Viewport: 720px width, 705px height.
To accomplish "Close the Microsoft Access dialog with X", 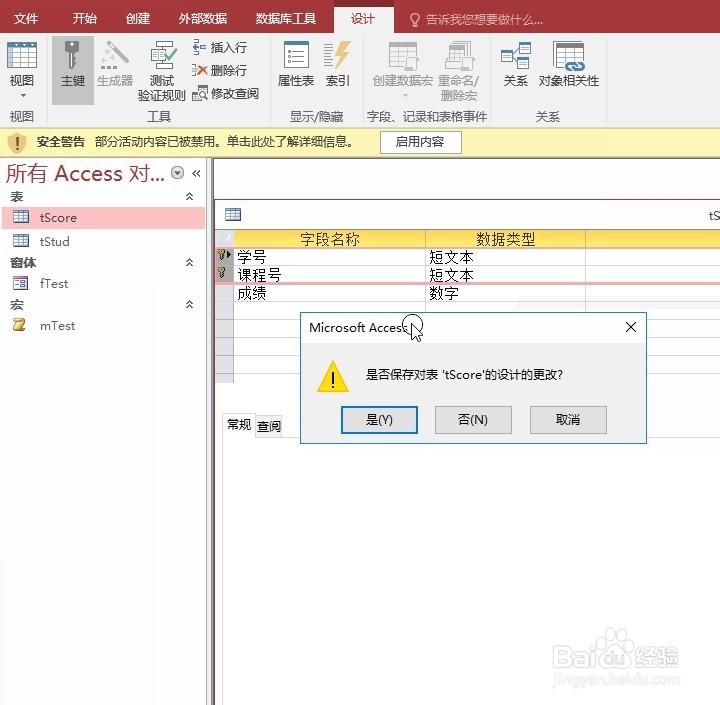I will tap(631, 327).
